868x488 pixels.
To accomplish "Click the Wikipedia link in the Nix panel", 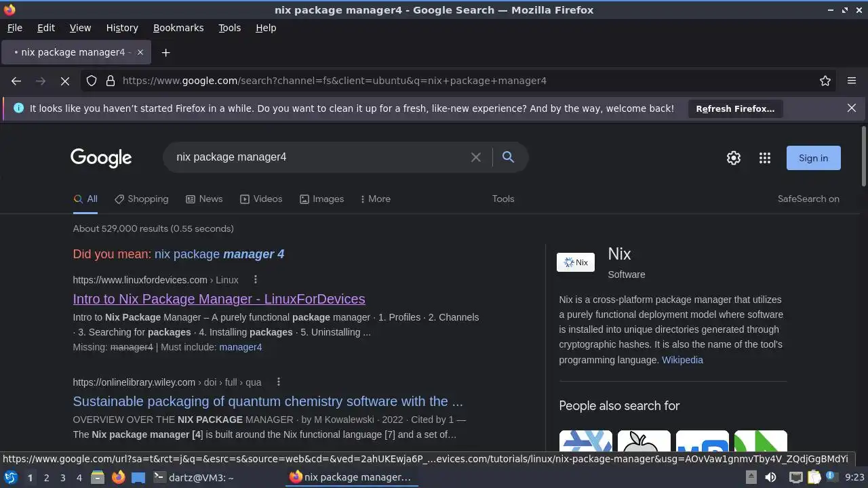I will (682, 360).
